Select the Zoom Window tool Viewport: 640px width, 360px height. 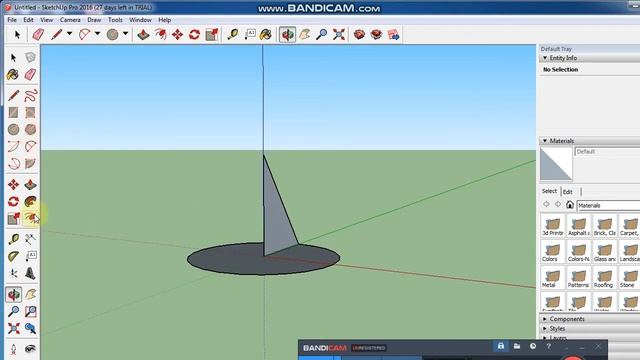(30, 311)
